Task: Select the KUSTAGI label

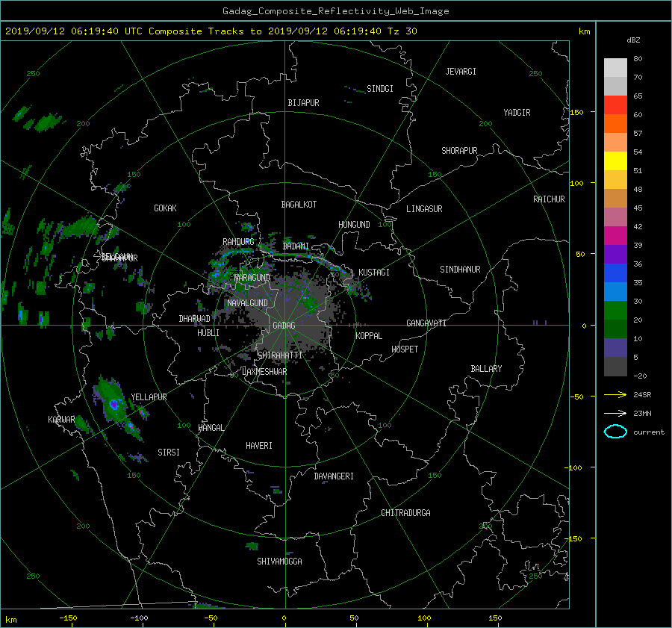Action: [x=374, y=273]
